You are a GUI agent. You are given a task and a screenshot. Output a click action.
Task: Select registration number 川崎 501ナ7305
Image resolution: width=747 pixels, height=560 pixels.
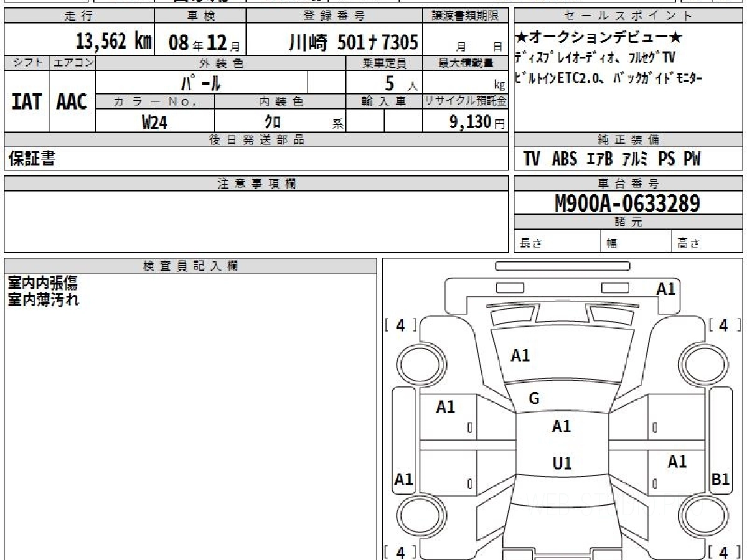tap(353, 42)
